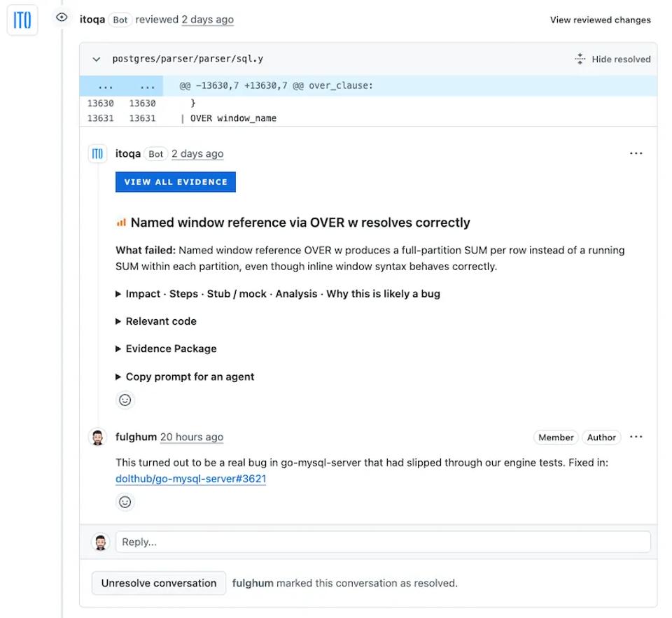672x618 pixels.
Task: Add emoji reaction to itoqa comment
Action: [x=125, y=400]
